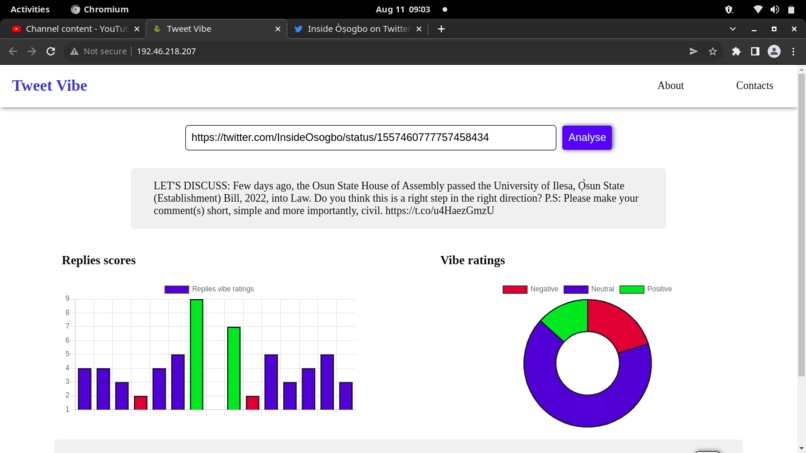
Task: Toggle the Positive legend item
Action: pos(646,289)
